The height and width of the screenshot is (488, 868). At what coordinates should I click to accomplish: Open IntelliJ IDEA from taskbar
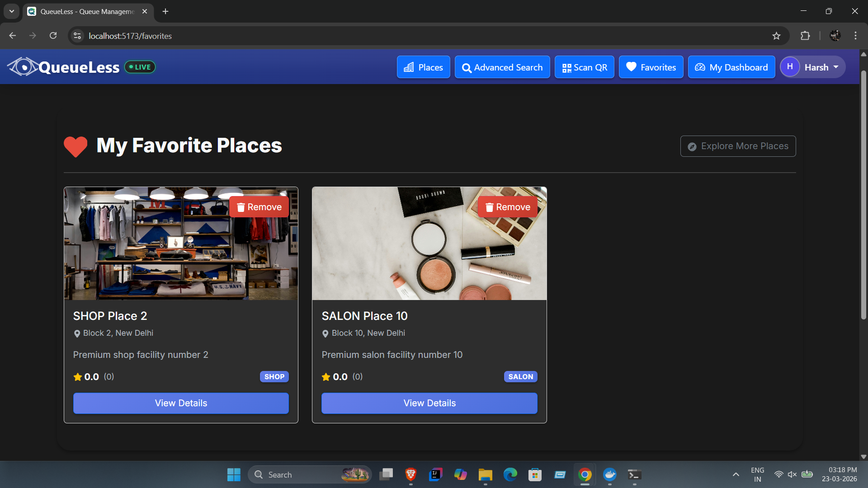(x=435, y=474)
